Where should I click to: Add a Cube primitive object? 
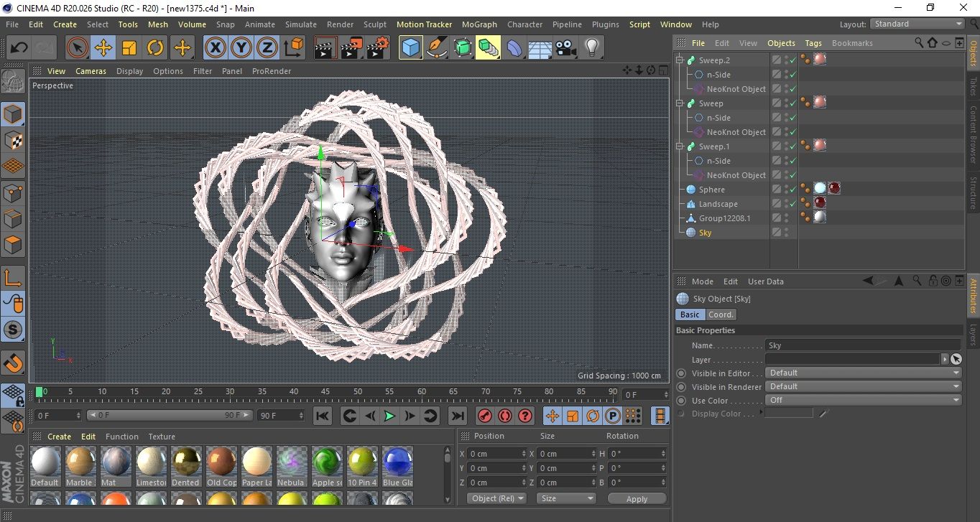(x=411, y=48)
